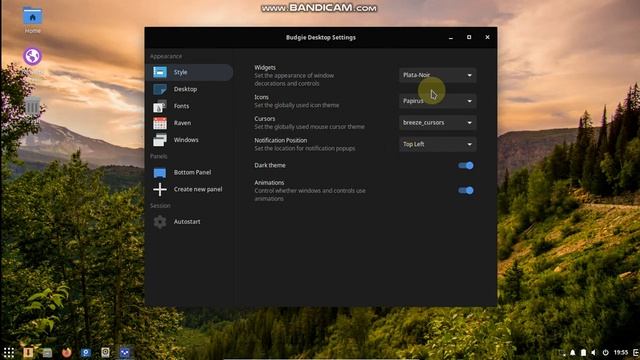The height and width of the screenshot is (360, 640).
Task: Click Create new panel plus icon
Action: (x=160, y=189)
